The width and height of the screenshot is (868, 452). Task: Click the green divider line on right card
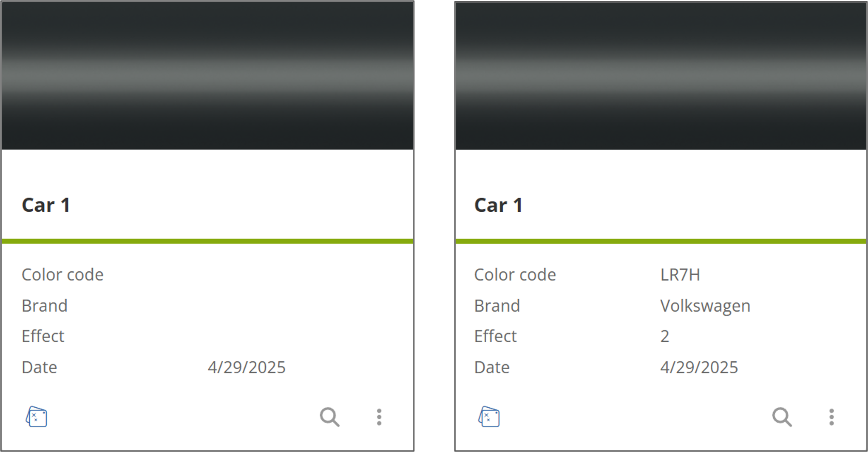pyautogui.click(x=661, y=242)
